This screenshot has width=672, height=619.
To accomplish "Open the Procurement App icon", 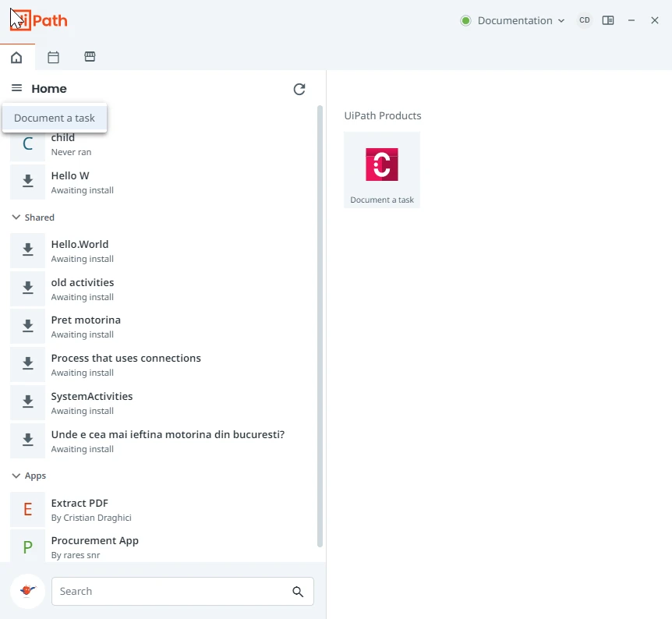I will pyautogui.click(x=27, y=546).
